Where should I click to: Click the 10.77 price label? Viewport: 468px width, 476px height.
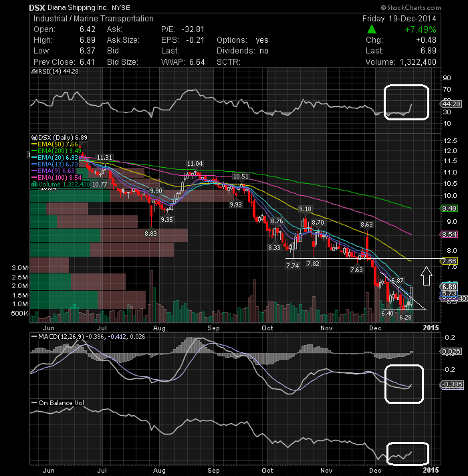[x=100, y=185]
